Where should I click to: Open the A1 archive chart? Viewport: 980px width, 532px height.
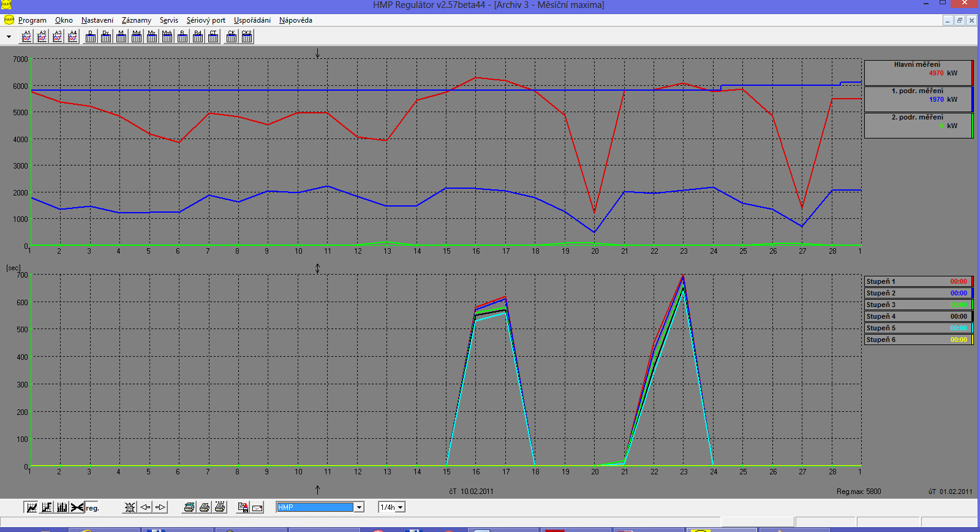[x=27, y=37]
